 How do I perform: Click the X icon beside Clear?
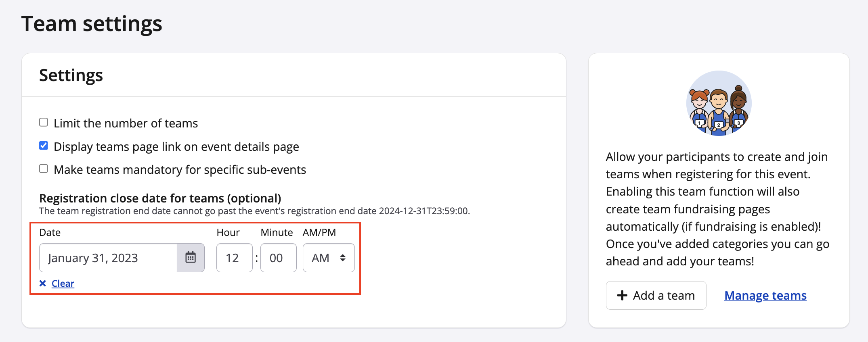click(43, 284)
